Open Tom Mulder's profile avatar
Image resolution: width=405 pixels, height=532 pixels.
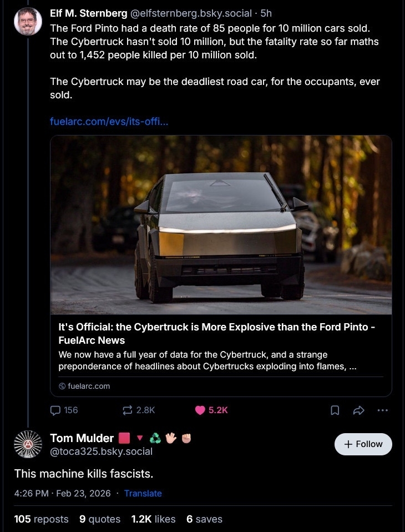28,444
